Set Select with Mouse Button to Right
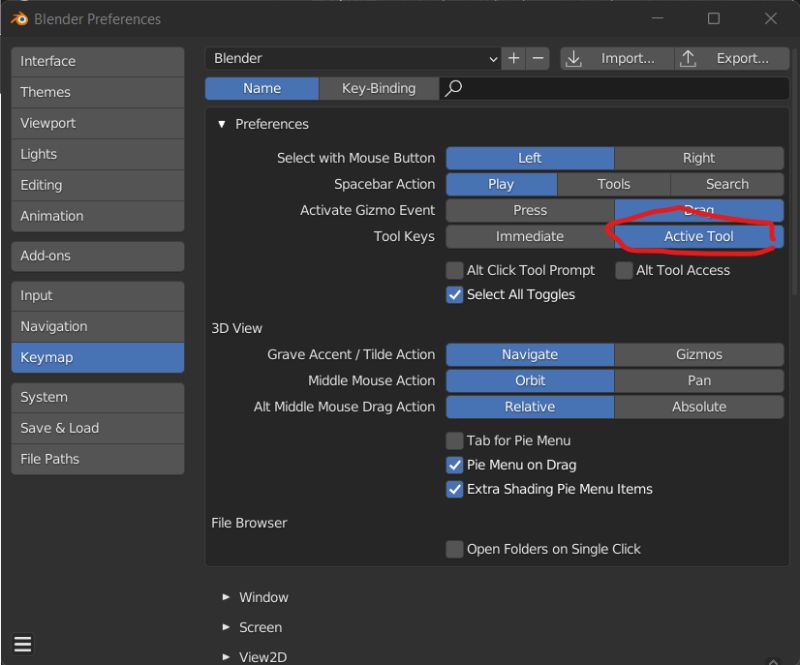This screenshot has width=800, height=665. pos(698,157)
